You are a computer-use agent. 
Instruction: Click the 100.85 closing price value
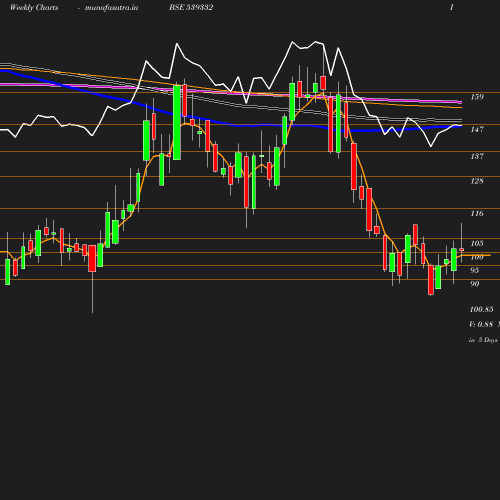(481, 310)
